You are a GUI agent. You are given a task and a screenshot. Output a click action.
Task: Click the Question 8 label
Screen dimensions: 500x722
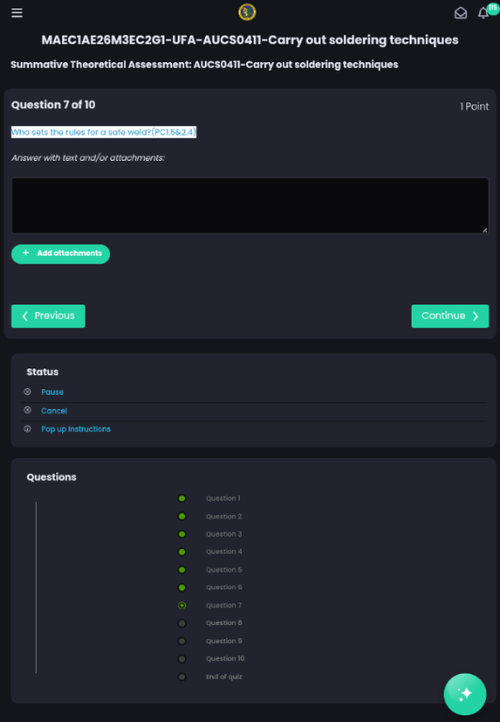point(224,623)
